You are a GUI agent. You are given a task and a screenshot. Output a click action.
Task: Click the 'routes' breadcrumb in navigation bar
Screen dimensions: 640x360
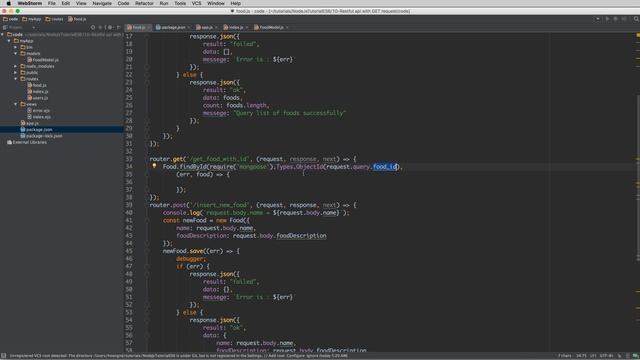pyautogui.click(x=55, y=19)
